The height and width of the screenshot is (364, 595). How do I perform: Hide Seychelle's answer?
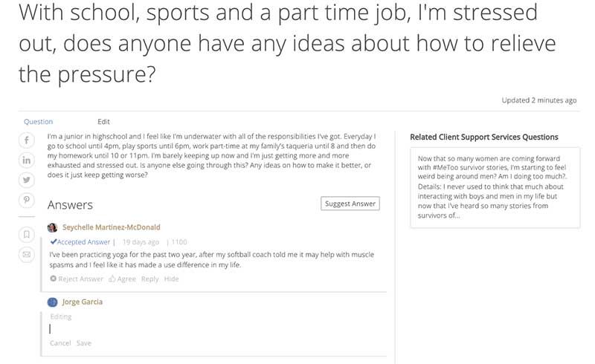click(171, 279)
